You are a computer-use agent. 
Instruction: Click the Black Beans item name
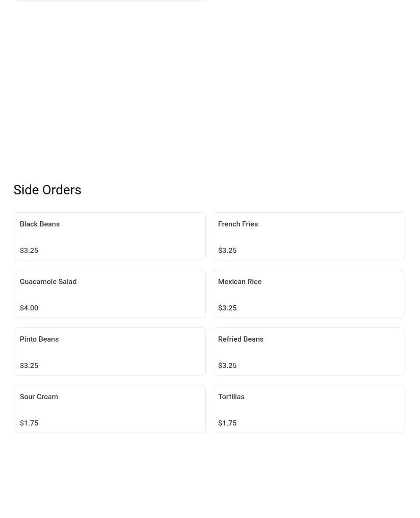point(40,224)
